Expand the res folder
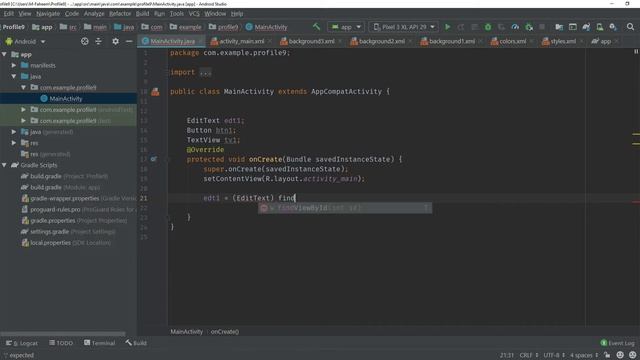This screenshot has width=640, height=360. coord(14,143)
